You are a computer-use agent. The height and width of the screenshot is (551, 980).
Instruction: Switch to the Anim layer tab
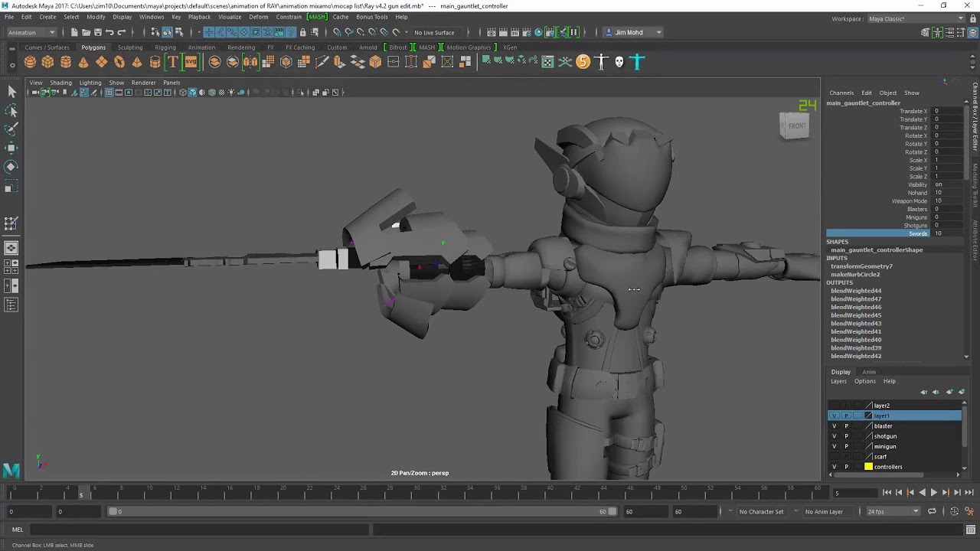(869, 372)
